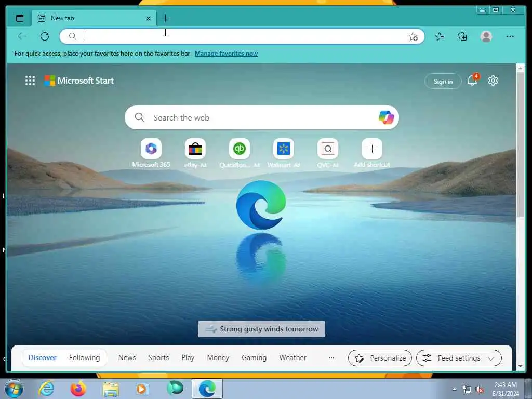Open the Gaming feed category
Image resolution: width=532 pixels, height=399 pixels.
[254, 357]
